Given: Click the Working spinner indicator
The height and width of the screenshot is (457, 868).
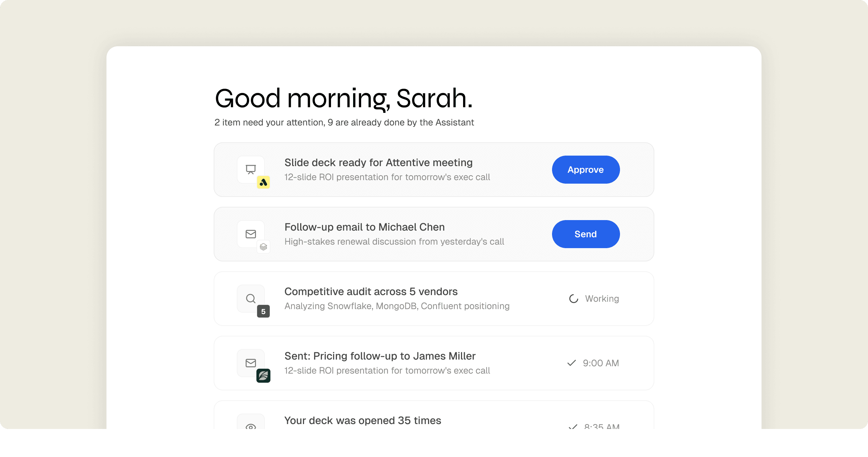Looking at the screenshot, I should point(573,299).
